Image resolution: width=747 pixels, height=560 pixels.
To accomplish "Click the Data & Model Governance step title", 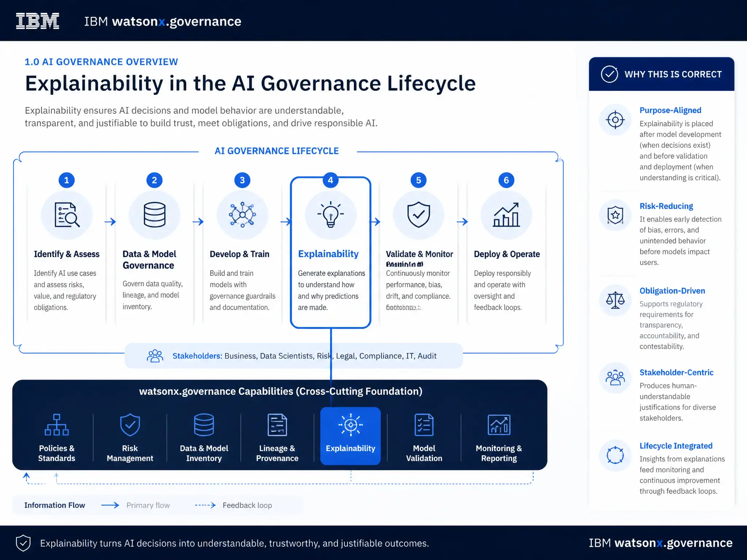I will (150, 260).
